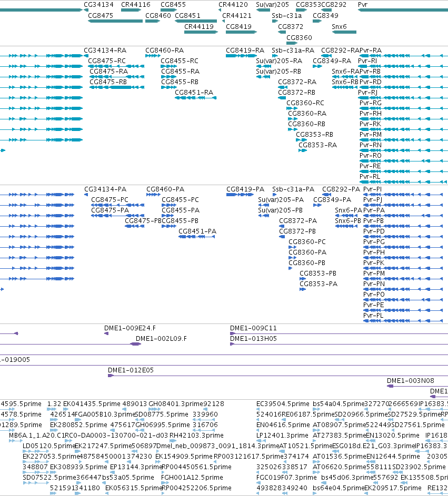Click the CG8360 gene label

click(299, 38)
